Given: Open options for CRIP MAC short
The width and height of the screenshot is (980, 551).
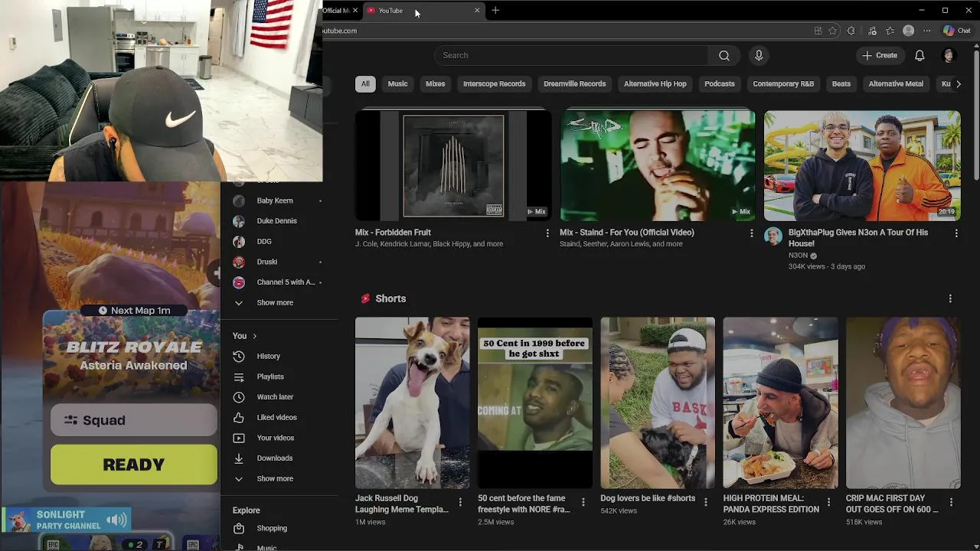Looking at the screenshot, I should (951, 502).
